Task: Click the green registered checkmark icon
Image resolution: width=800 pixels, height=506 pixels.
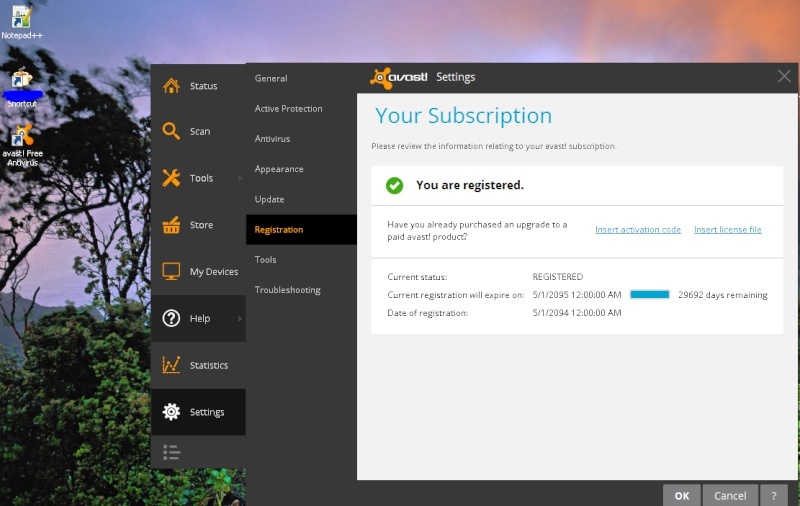Action: coord(394,185)
